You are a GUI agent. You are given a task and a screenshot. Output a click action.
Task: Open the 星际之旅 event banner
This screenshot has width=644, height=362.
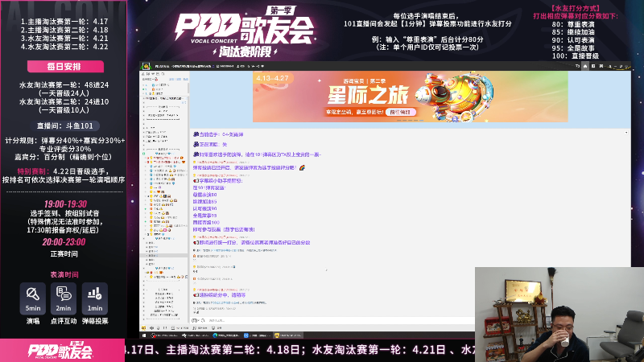pyautogui.click(x=411, y=97)
